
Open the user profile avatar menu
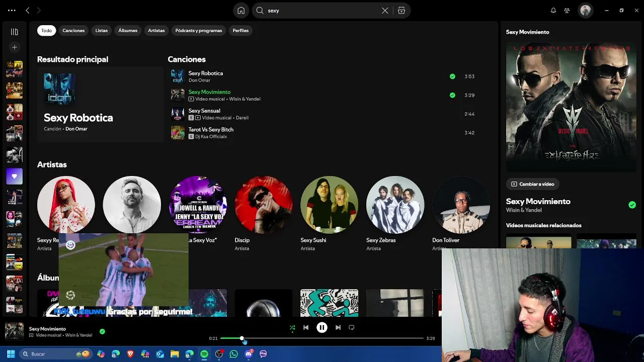pos(585,11)
